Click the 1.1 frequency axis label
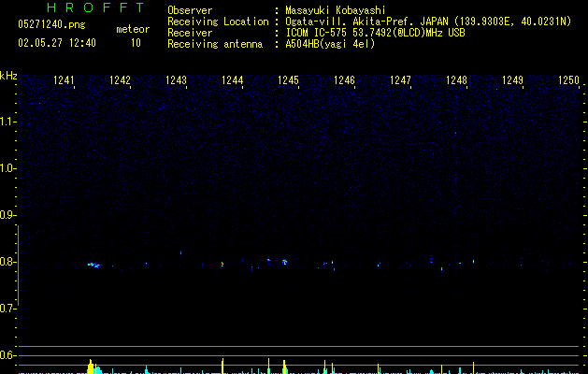The image size is (588, 374). pos(7,122)
